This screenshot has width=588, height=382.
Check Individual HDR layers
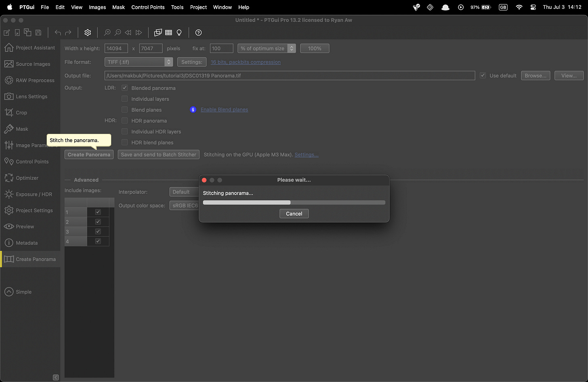point(125,131)
